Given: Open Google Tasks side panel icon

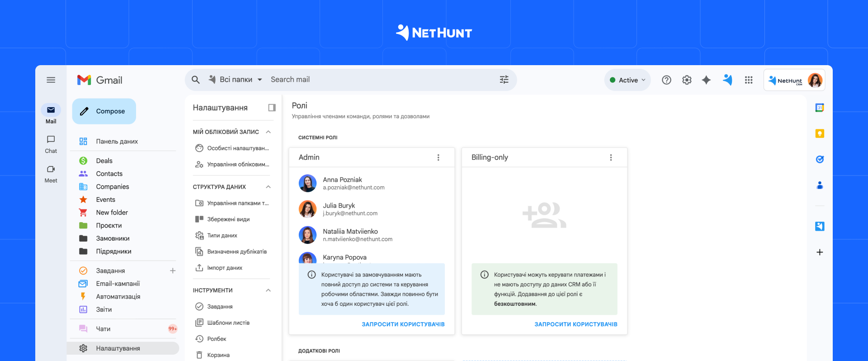Looking at the screenshot, I should 820,159.
